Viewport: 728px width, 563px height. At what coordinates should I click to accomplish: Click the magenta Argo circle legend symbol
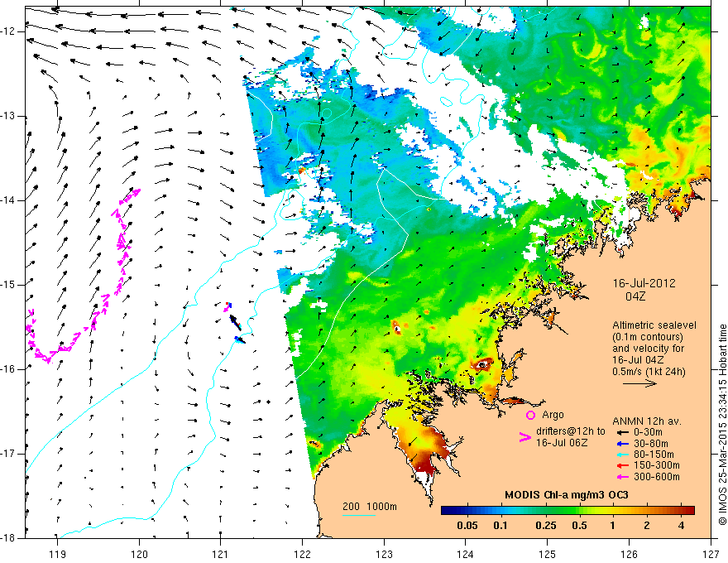click(x=530, y=416)
